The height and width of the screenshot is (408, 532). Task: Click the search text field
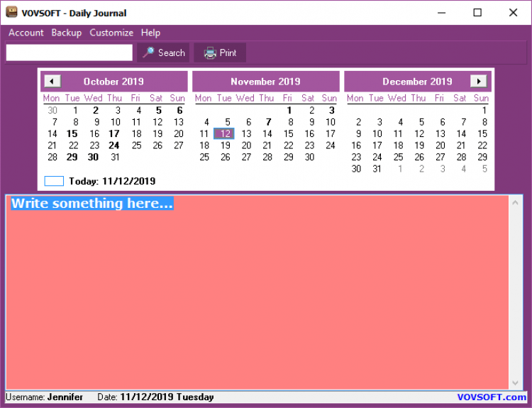70,53
